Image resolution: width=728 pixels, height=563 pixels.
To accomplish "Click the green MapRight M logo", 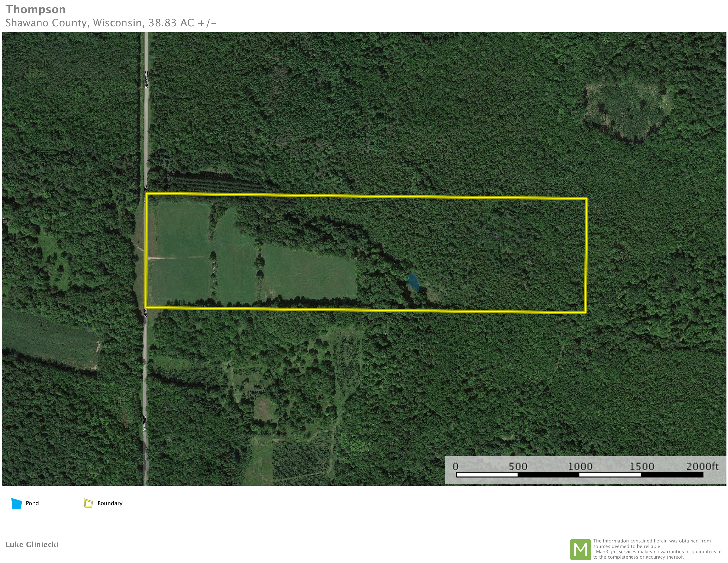I will pyautogui.click(x=580, y=550).
